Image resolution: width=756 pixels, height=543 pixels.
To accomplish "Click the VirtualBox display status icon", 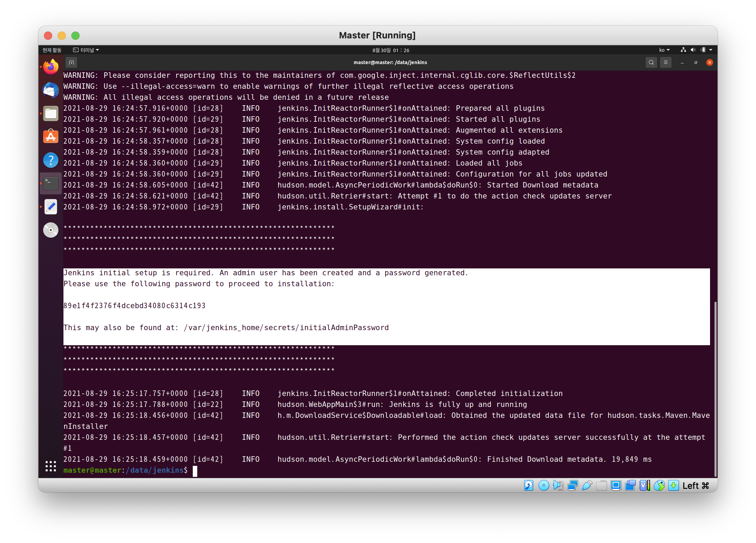I will [x=616, y=485].
